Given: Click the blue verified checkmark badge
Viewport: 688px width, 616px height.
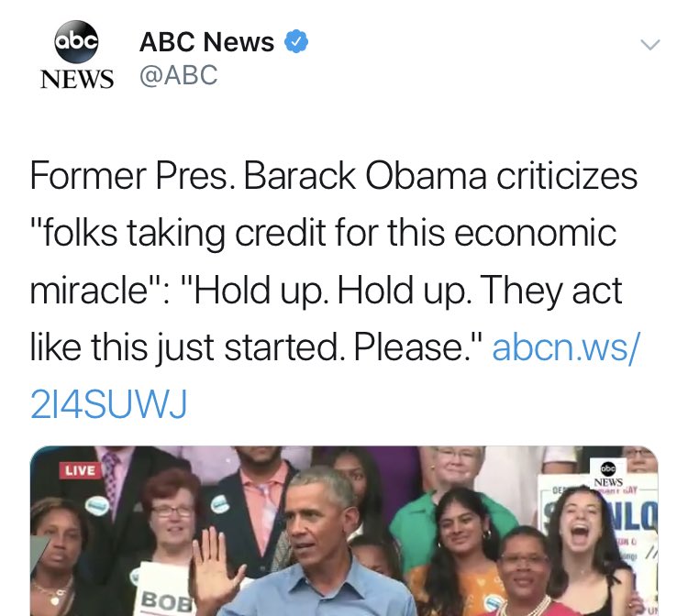Looking at the screenshot, I should coord(296,41).
